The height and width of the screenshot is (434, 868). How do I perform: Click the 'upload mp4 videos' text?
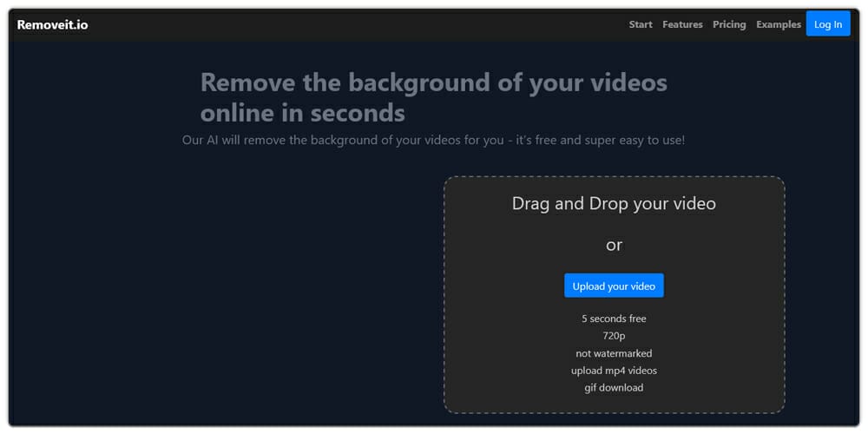pyautogui.click(x=614, y=371)
